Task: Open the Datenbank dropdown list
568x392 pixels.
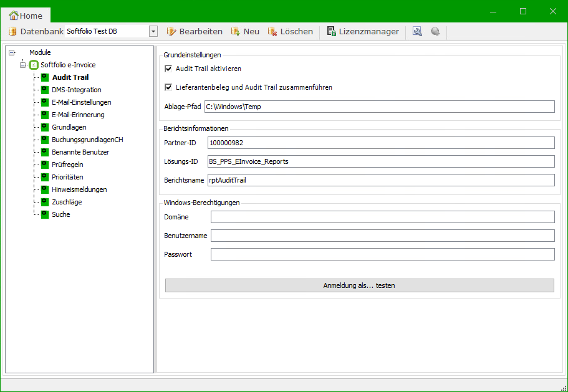Action: point(153,31)
